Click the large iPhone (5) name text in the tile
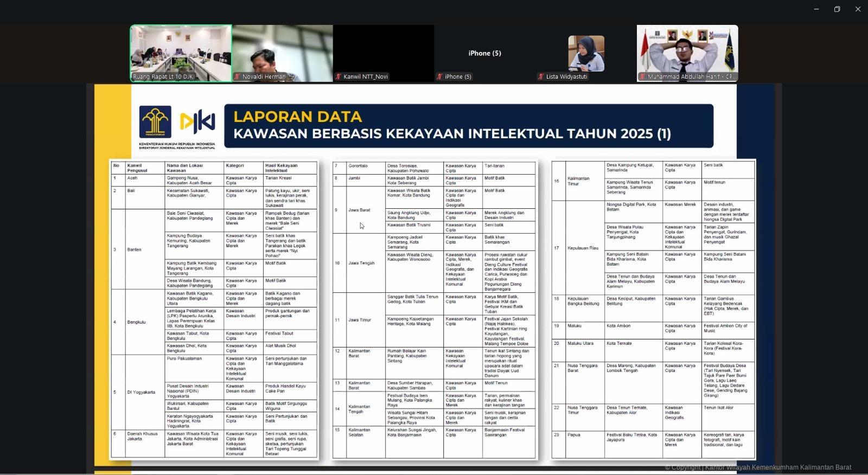This screenshot has height=475, width=868. (484, 53)
